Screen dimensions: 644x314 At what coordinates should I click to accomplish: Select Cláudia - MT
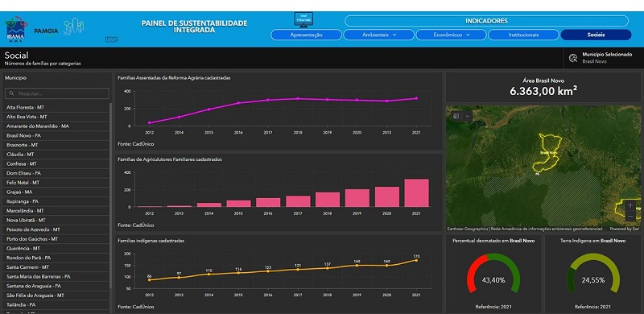pos(56,154)
